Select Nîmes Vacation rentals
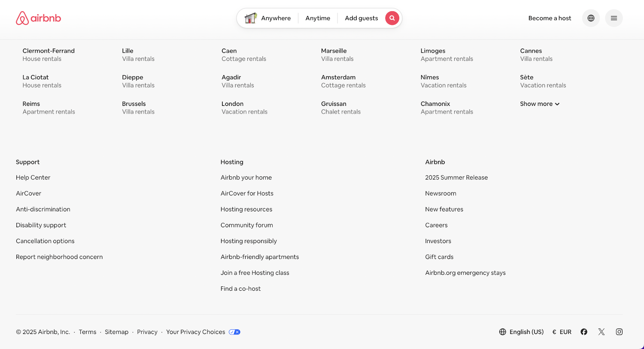The width and height of the screenshot is (644, 349). pyautogui.click(x=444, y=81)
